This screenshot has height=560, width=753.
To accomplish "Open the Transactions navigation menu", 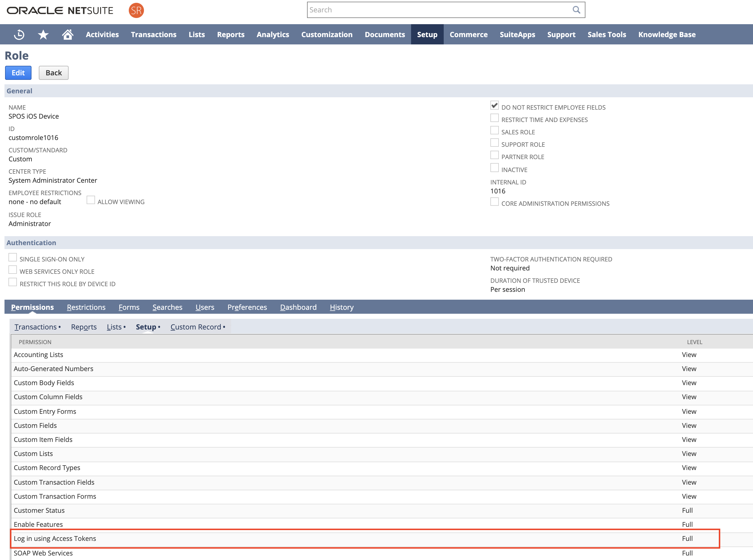I will click(154, 35).
